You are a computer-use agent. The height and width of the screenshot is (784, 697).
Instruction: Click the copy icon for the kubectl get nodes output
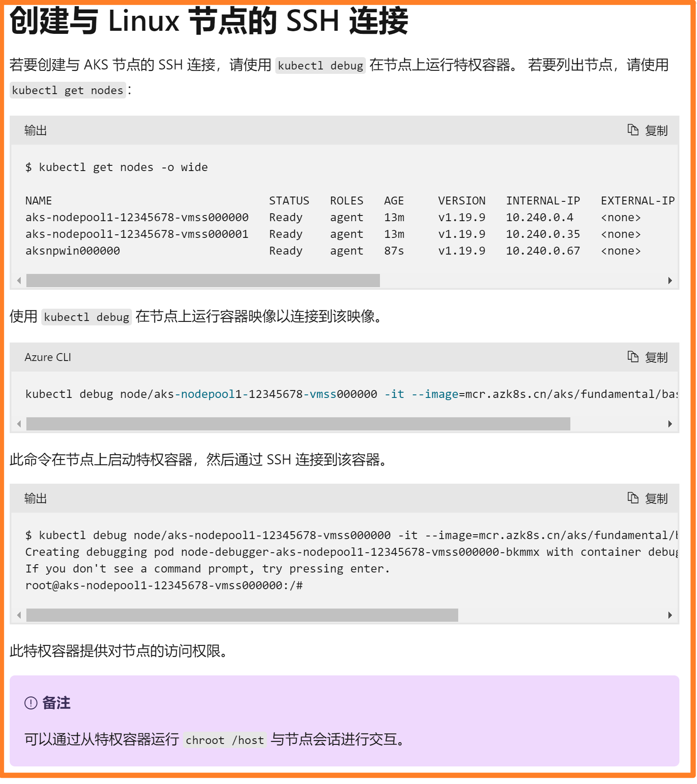(647, 131)
